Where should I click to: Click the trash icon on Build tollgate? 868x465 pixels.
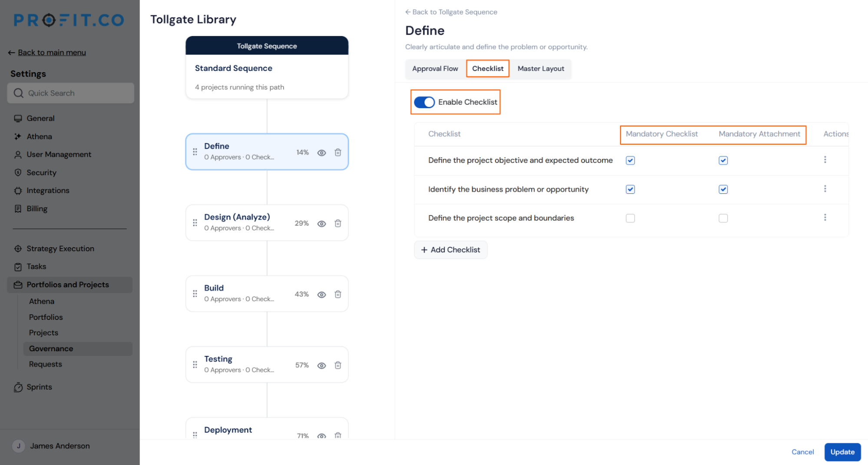click(338, 294)
